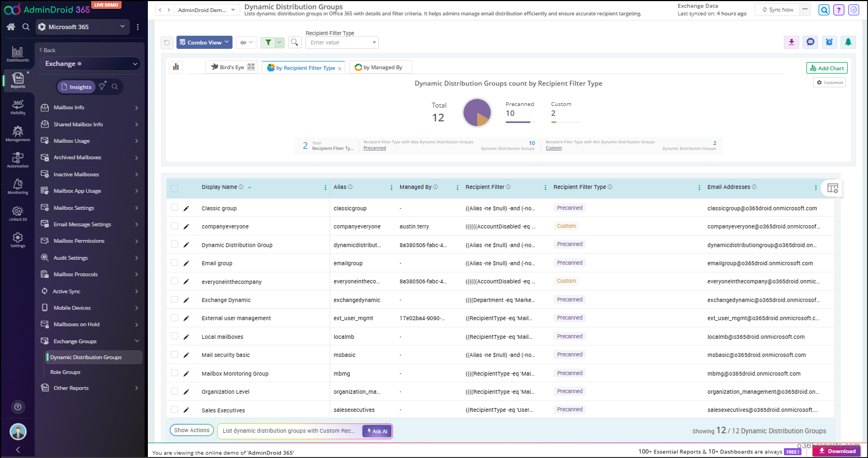This screenshot has width=868, height=458.
Task: Click the purple download/export icon
Action: (792, 42)
